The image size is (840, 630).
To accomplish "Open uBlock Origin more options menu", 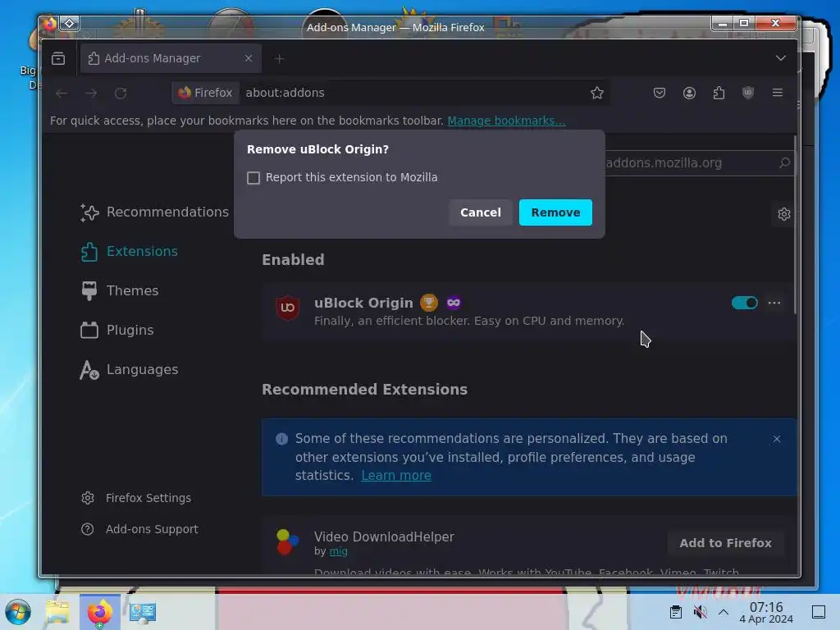I will click(774, 303).
